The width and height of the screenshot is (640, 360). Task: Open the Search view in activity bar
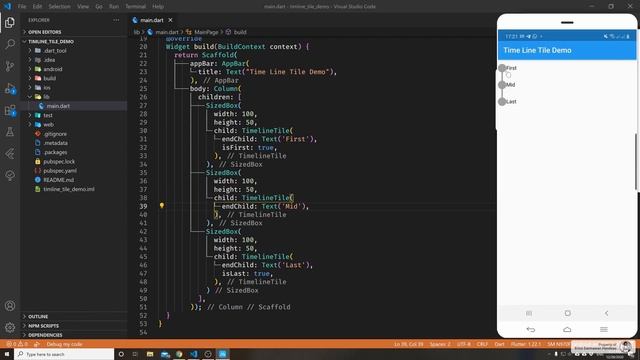(x=10, y=44)
